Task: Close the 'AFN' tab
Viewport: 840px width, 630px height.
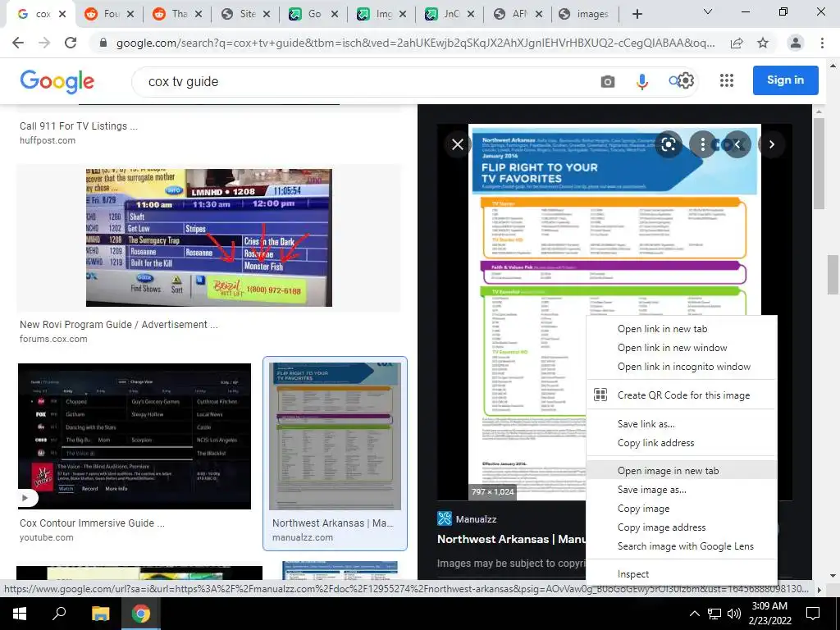Action: click(539, 14)
